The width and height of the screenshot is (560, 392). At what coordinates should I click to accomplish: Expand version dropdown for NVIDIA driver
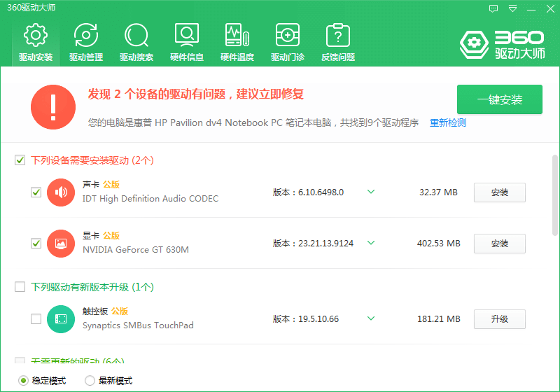(371, 243)
